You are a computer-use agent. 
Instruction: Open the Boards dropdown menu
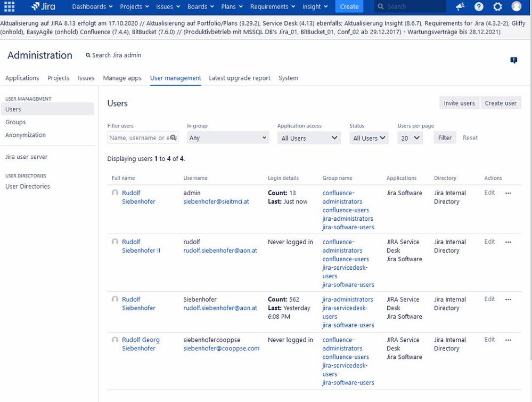[201, 6]
